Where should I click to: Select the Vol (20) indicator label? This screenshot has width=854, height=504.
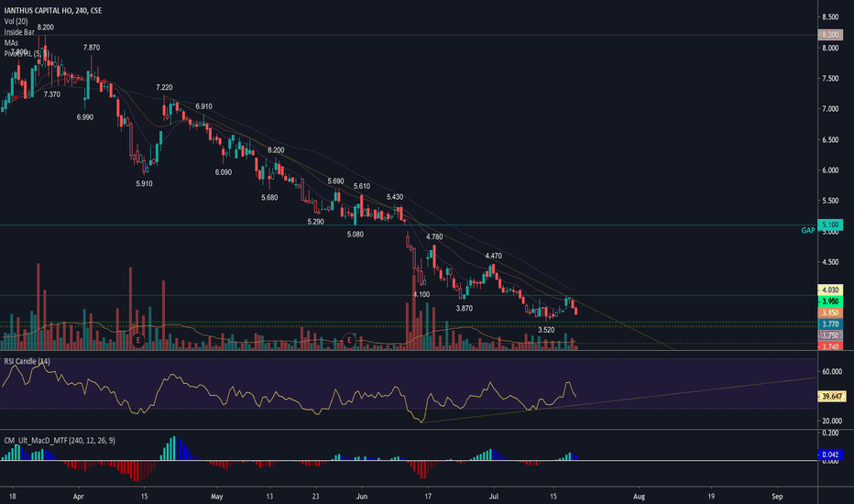click(x=16, y=21)
